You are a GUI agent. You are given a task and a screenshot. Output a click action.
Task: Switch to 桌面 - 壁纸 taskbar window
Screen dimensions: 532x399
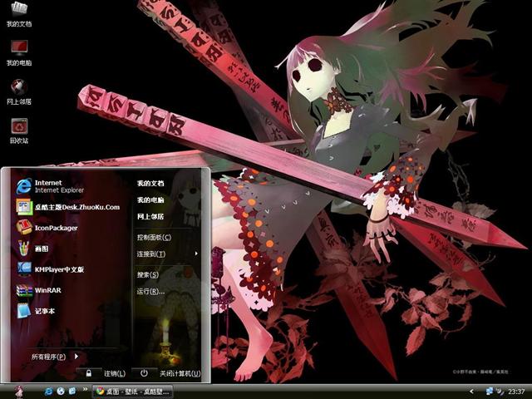[x=133, y=392]
